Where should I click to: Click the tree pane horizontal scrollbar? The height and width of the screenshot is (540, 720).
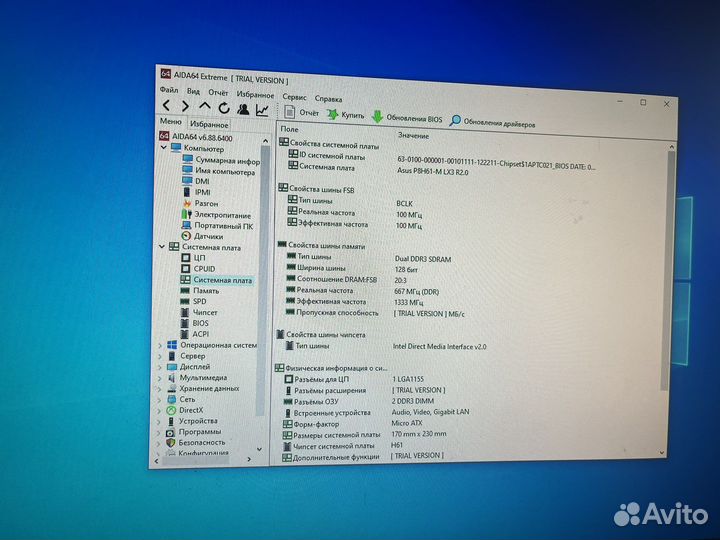[195, 459]
